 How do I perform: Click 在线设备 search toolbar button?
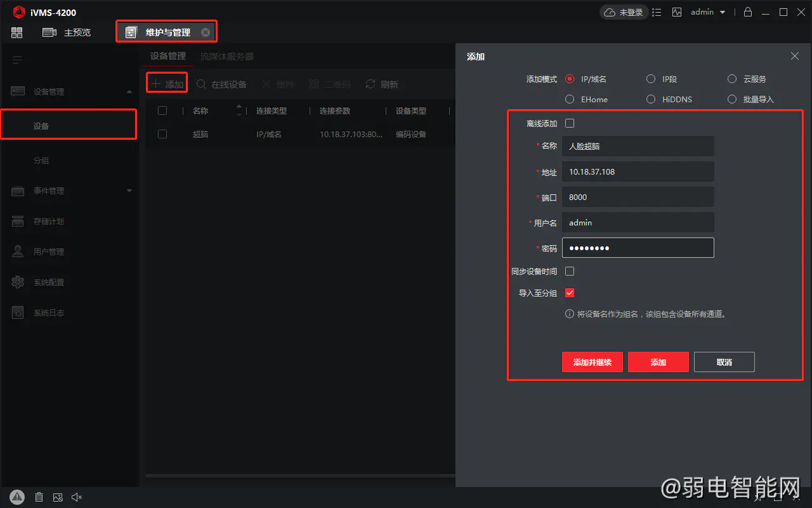(221, 84)
